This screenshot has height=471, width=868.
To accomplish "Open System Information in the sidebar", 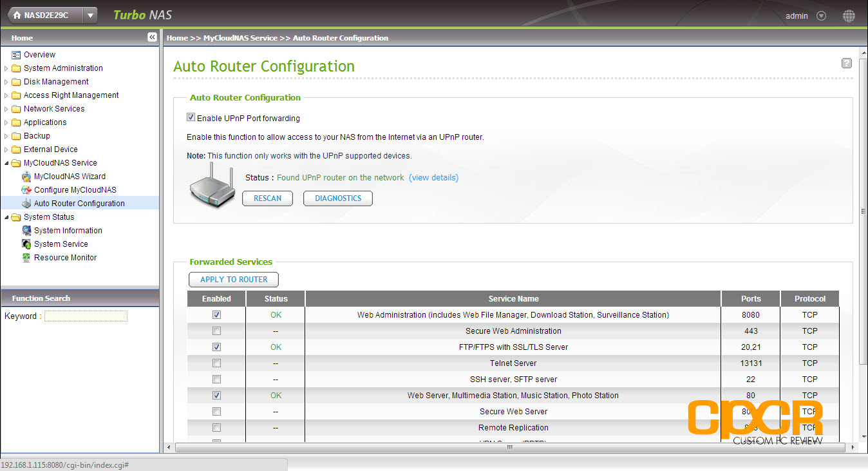I will point(68,231).
